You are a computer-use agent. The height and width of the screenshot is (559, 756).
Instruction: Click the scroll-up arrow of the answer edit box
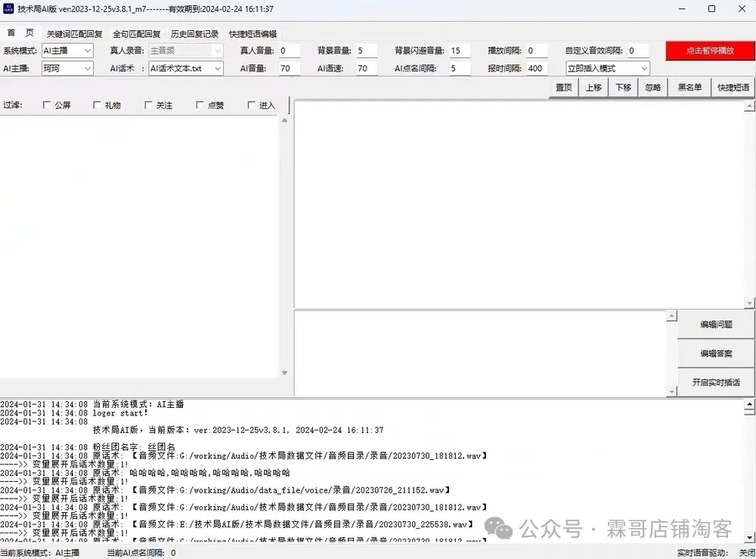[671, 317]
